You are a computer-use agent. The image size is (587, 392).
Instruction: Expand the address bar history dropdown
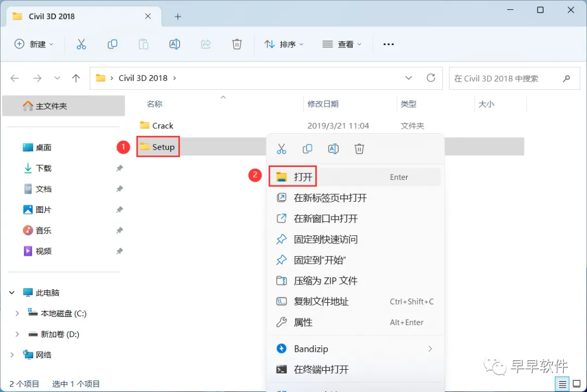click(x=408, y=78)
